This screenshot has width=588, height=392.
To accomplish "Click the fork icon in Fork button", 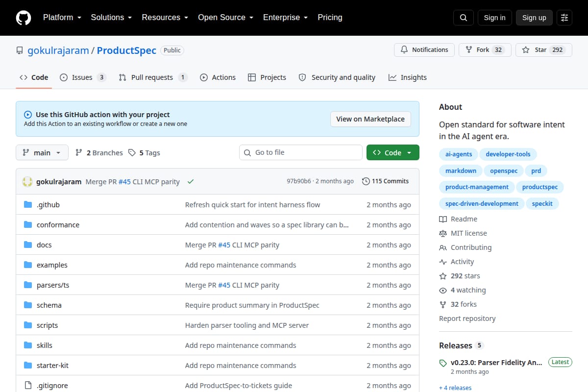I will click(469, 50).
